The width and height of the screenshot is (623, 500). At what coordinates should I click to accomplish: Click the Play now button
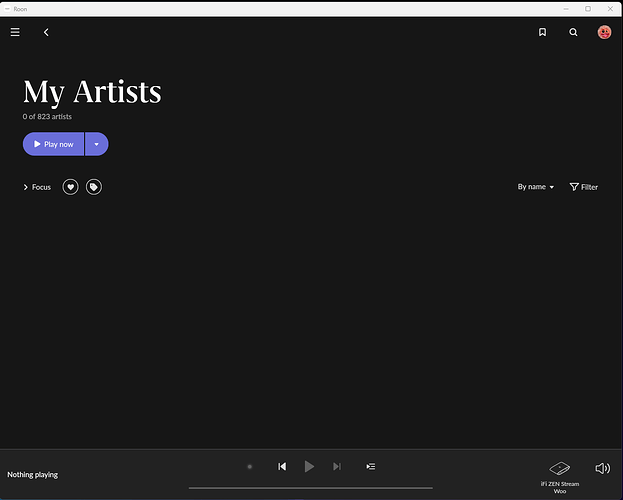coord(53,144)
